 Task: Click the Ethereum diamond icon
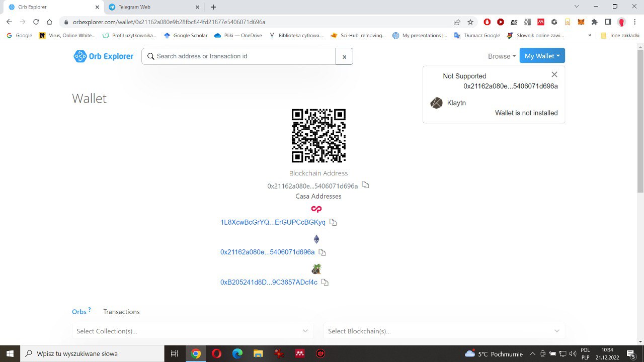click(x=316, y=239)
